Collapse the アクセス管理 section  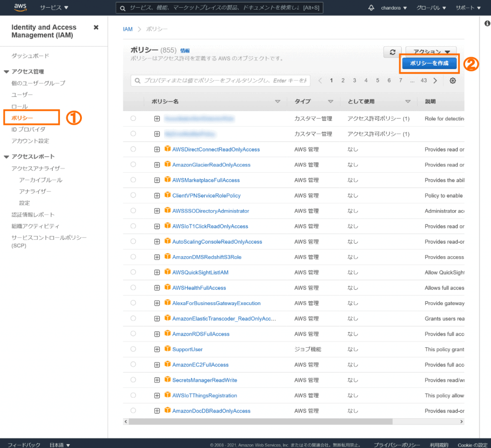[6, 72]
